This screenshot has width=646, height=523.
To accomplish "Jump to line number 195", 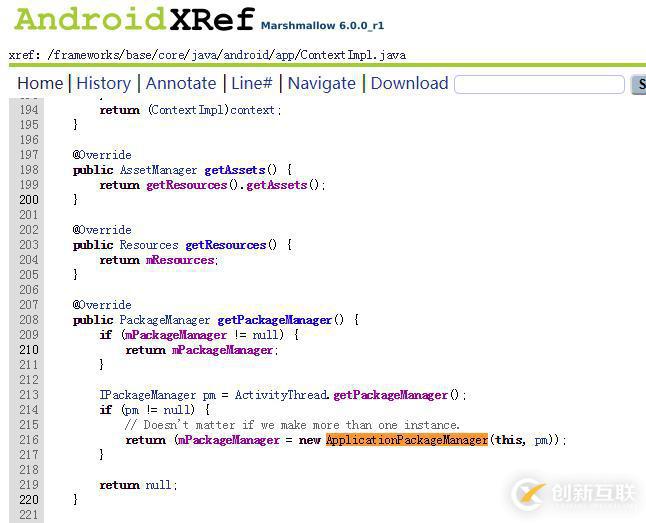I will point(29,125).
